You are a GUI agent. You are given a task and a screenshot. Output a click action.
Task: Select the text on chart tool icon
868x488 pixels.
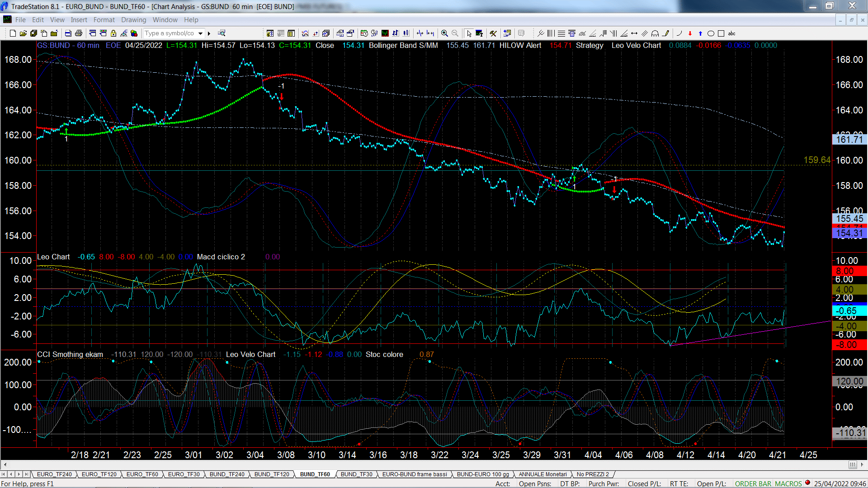point(479,33)
